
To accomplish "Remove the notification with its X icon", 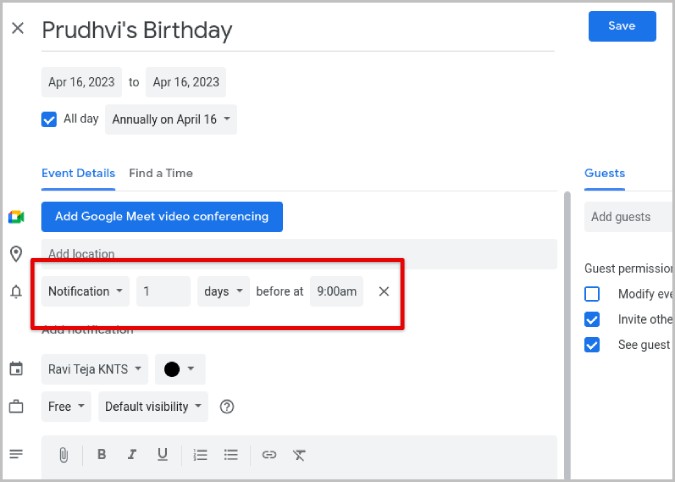I will click(384, 291).
